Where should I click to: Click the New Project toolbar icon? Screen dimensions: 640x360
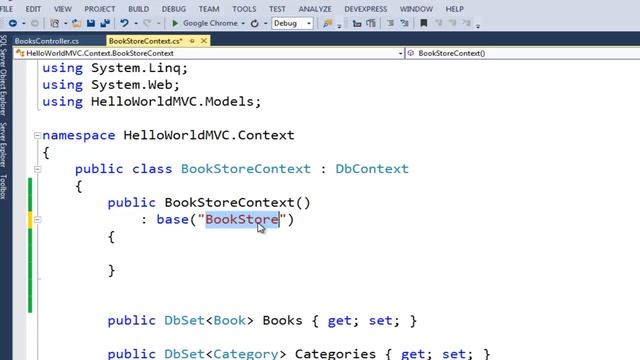pyautogui.click(x=54, y=23)
